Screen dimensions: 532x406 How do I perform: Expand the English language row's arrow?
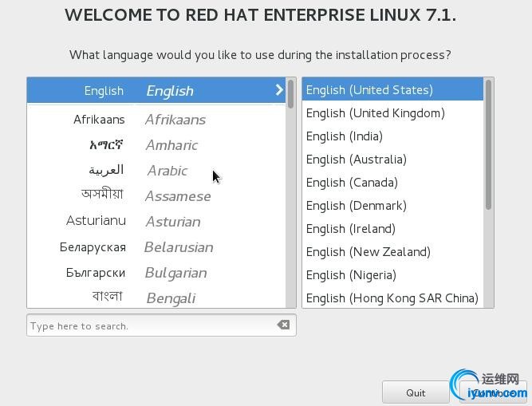click(279, 90)
